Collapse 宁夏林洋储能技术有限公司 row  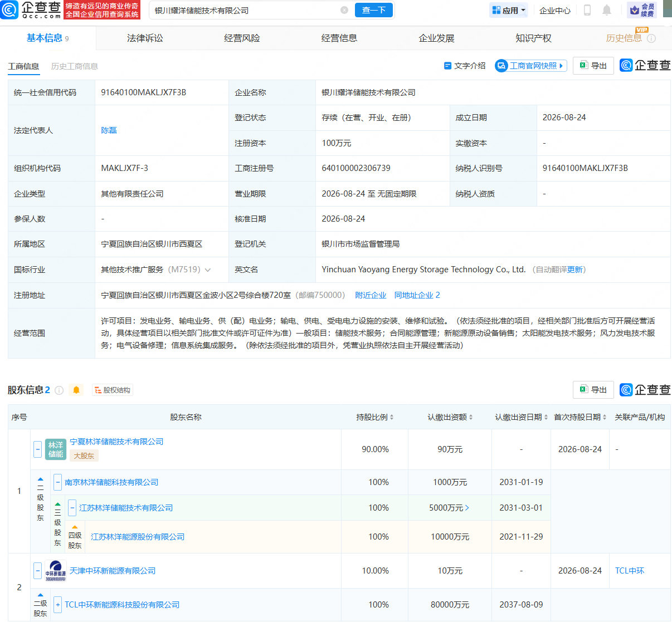pos(38,449)
